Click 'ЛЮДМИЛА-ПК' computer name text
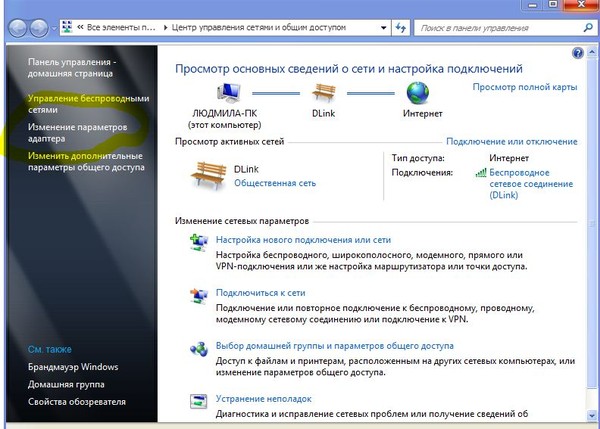600x429 pixels. (224, 114)
